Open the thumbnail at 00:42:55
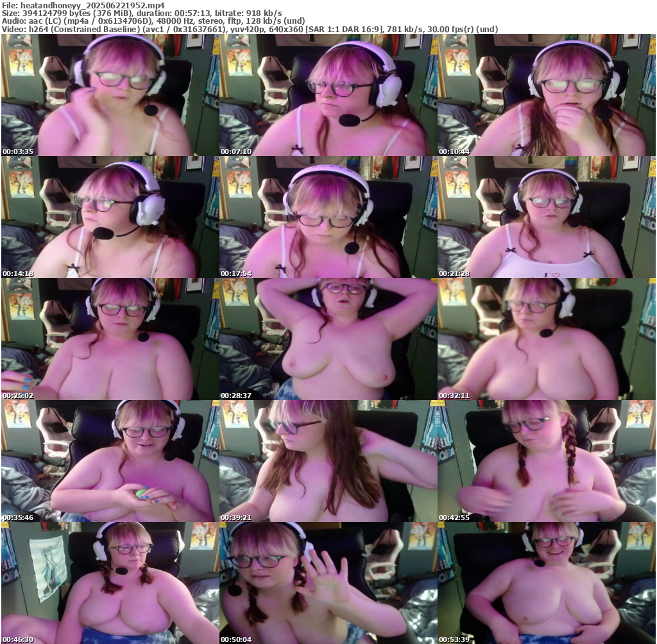 pos(546,461)
